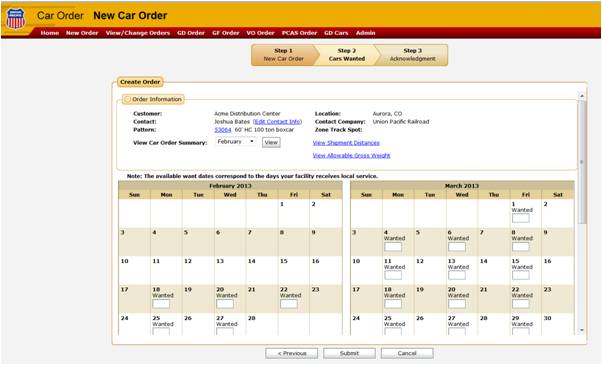
Task: Click pattern number 53064 link
Action: pyautogui.click(x=223, y=130)
